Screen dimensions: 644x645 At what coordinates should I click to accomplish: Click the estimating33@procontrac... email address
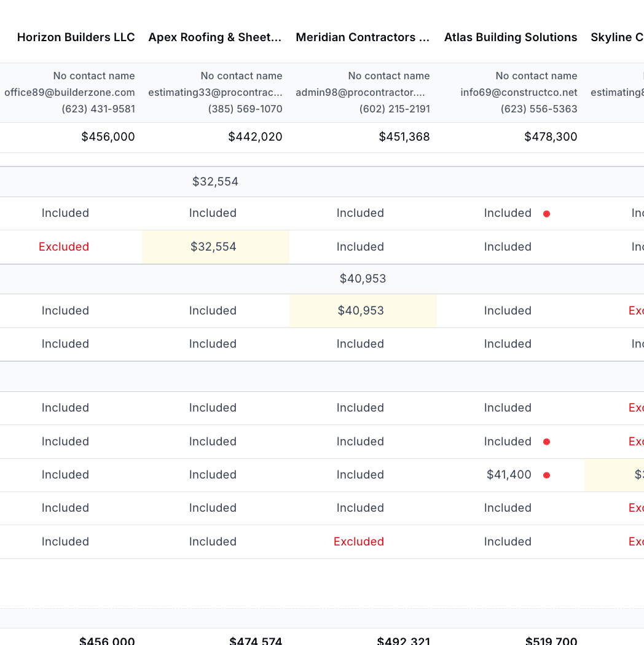pos(215,92)
